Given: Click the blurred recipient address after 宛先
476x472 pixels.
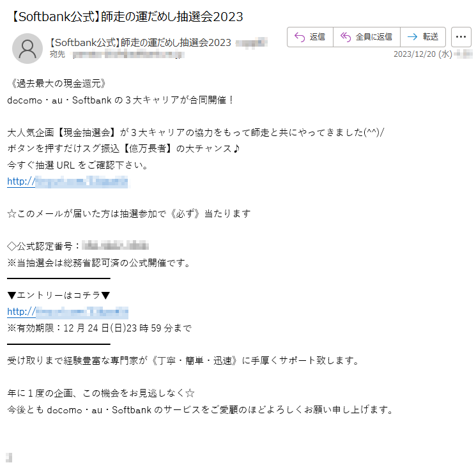Looking at the screenshot, I should pos(128,55).
